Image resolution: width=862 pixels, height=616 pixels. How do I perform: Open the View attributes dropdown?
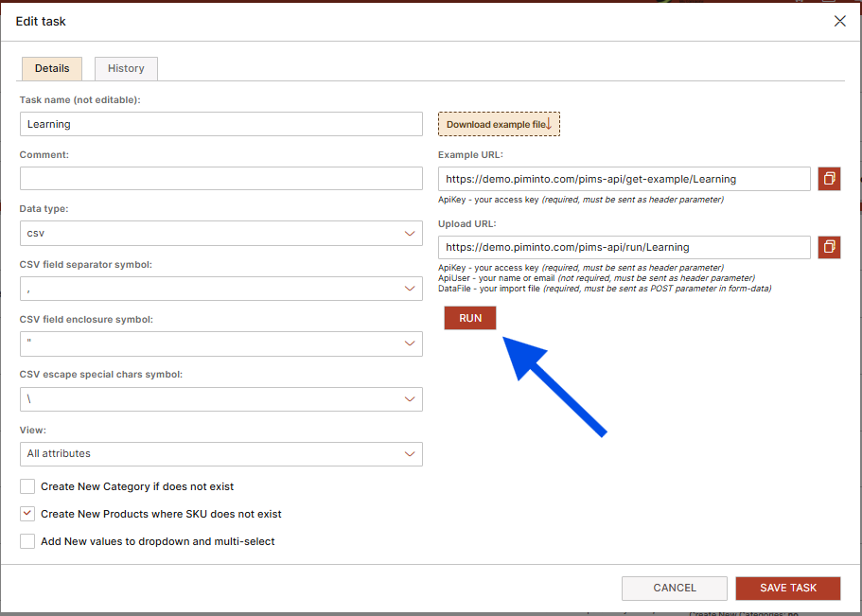[220, 454]
